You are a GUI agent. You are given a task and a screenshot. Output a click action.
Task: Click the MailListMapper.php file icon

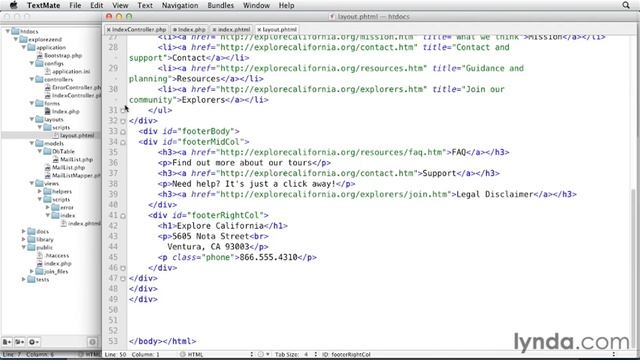click(48, 176)
